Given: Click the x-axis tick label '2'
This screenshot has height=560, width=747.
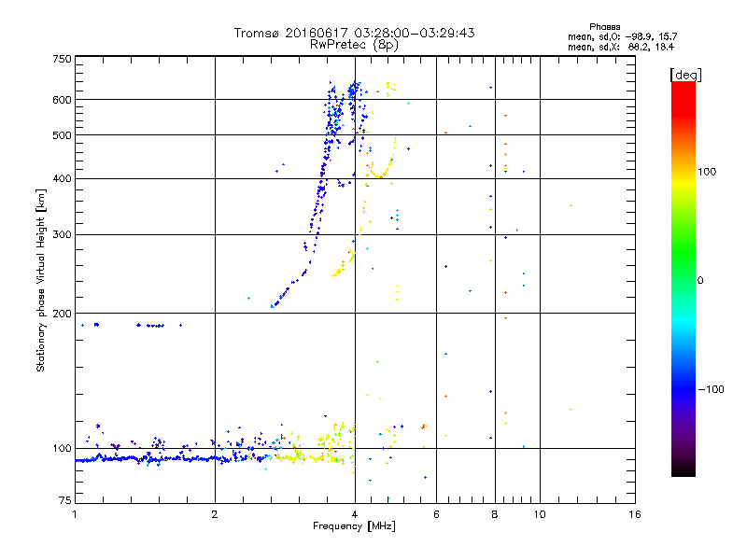Looking at the screenshot, I should tap(215, 514).
